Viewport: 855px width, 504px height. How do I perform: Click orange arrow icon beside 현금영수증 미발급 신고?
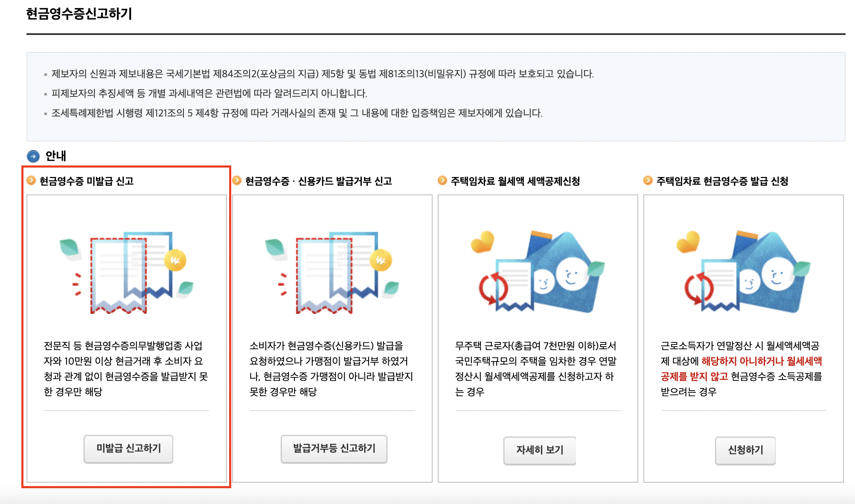pyautogui.click(x=31, y=181)
